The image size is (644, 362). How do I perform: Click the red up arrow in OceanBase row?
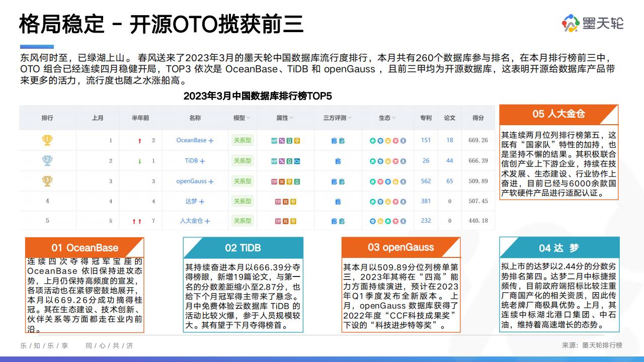tap(139, 141)
